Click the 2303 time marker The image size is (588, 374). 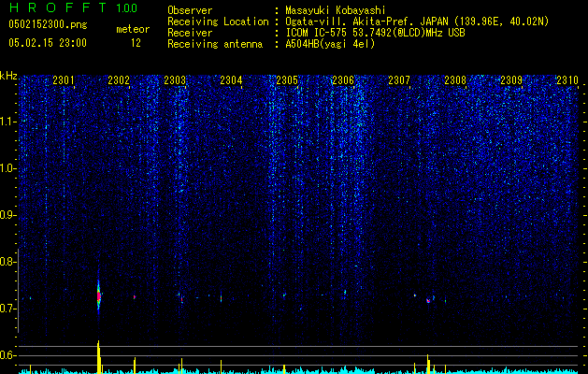pyautogui.click(x=175, y=79)
